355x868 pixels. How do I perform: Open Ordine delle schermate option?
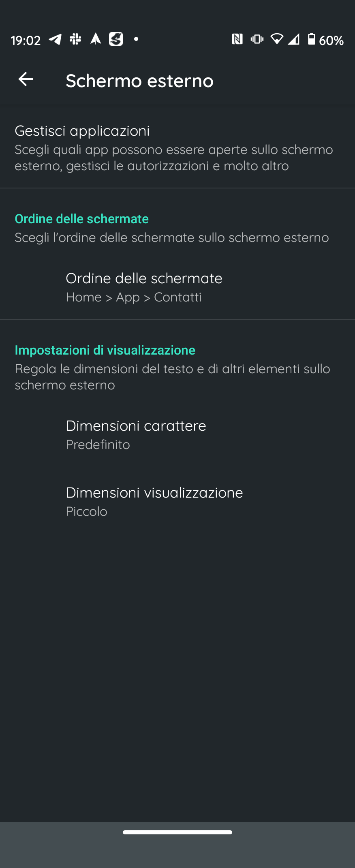[177, 287]
